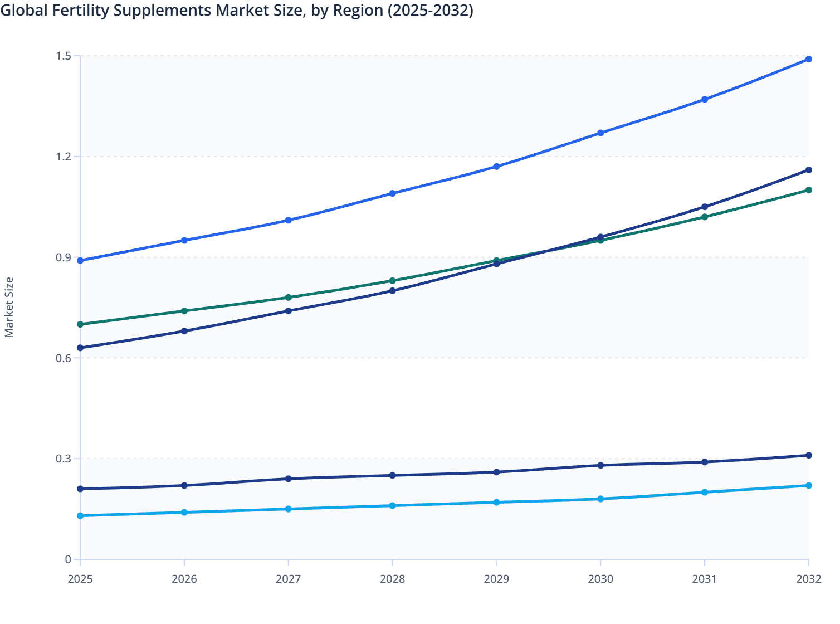Click the 2032 data point on blue line
The image size is (840, 624).
808,58
